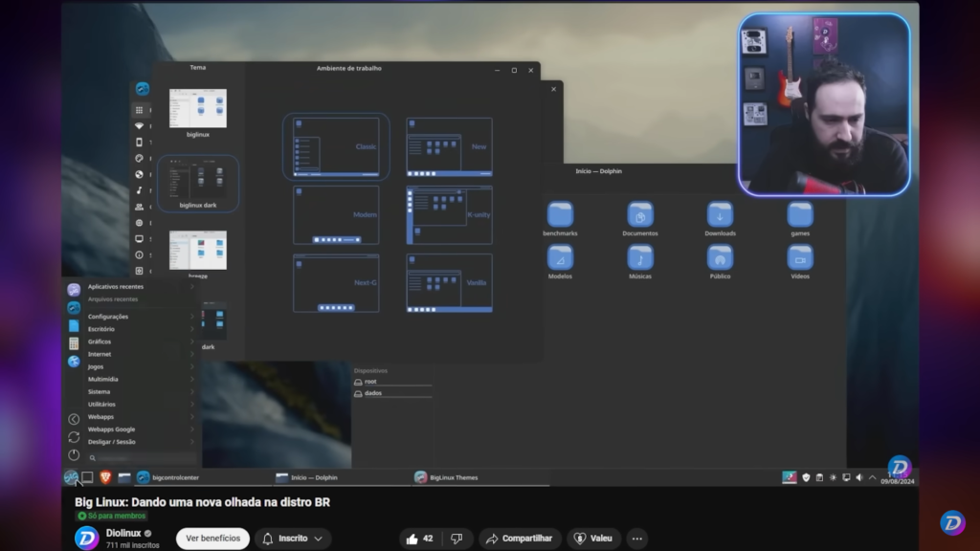Click the back arrow icon in app menu

pos(74,419)
